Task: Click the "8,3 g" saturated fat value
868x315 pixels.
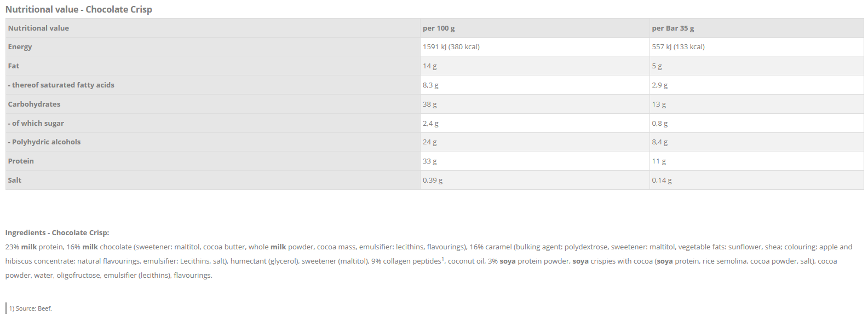Action: 430,85
